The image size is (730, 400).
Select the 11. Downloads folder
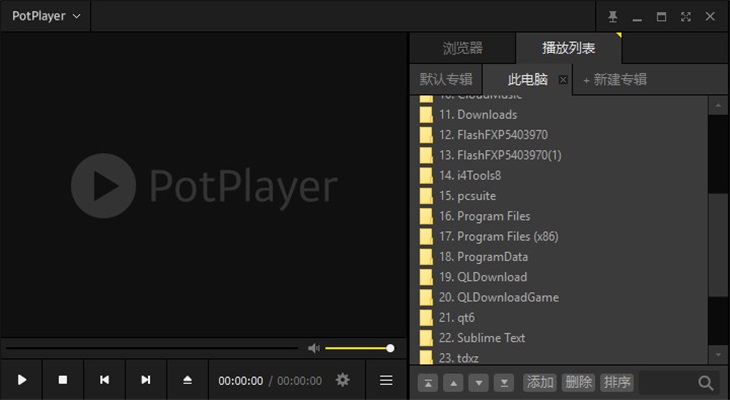click(x=559, y=115)
